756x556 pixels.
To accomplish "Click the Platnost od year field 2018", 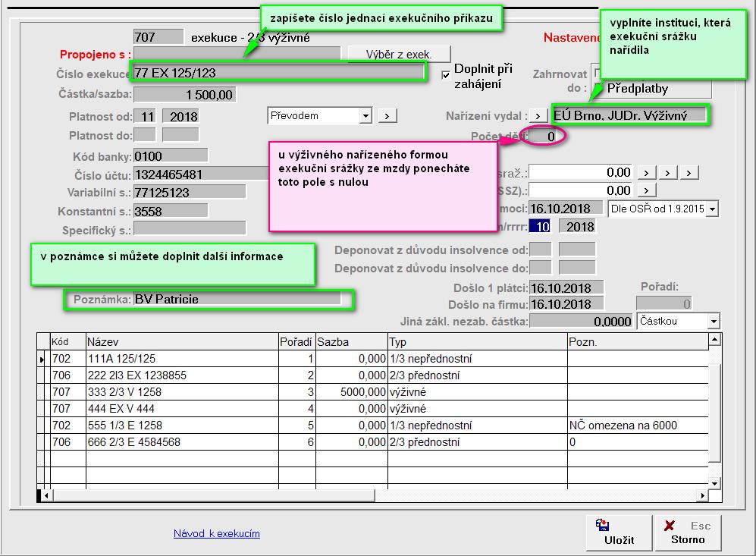I will [x=180, y=116].
